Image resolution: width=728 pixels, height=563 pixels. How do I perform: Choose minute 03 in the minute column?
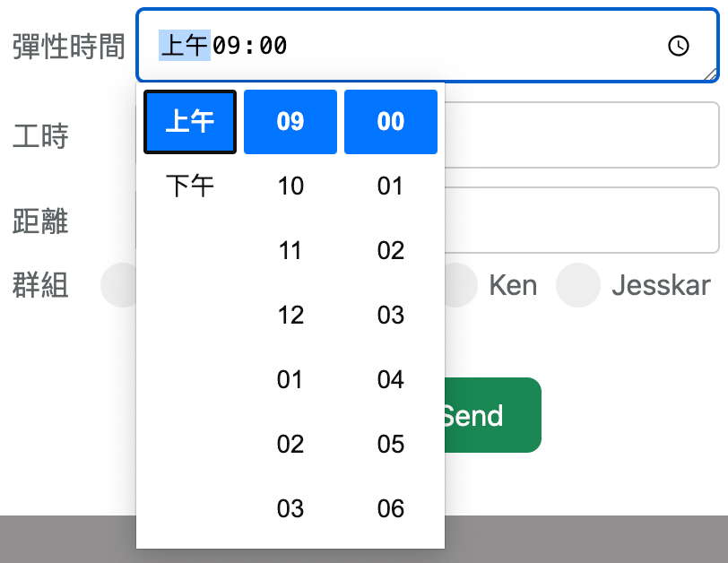(x=391, y=316)
